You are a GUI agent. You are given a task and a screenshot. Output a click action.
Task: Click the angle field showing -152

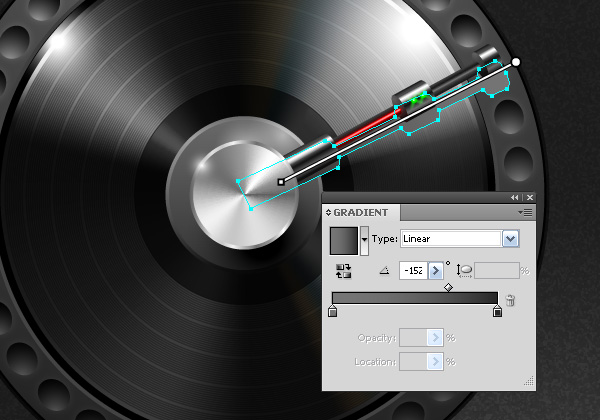click(413, 271)
